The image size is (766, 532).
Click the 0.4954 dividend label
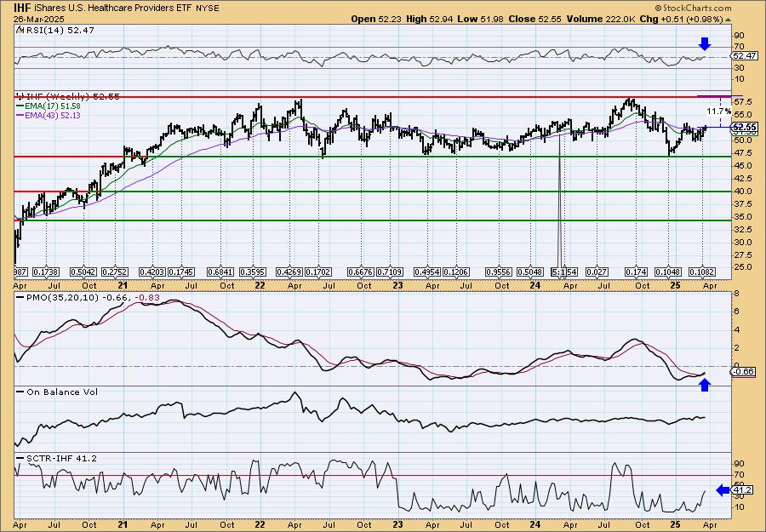[427, 272]
